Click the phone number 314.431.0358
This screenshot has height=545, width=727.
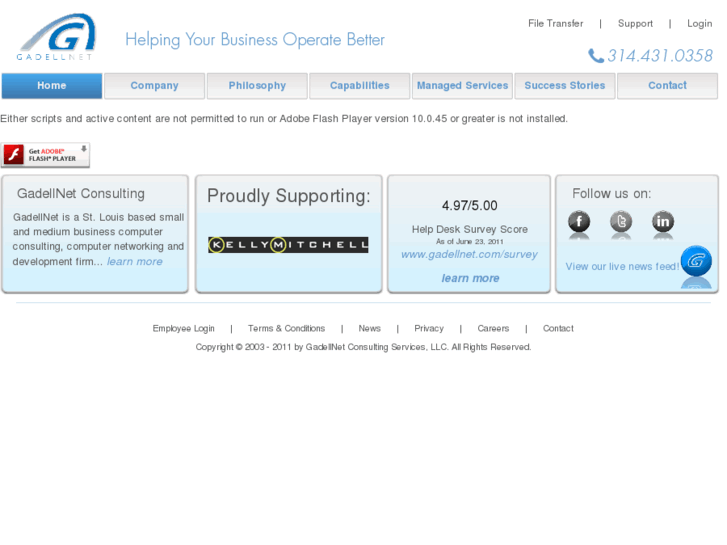[660, 56]
